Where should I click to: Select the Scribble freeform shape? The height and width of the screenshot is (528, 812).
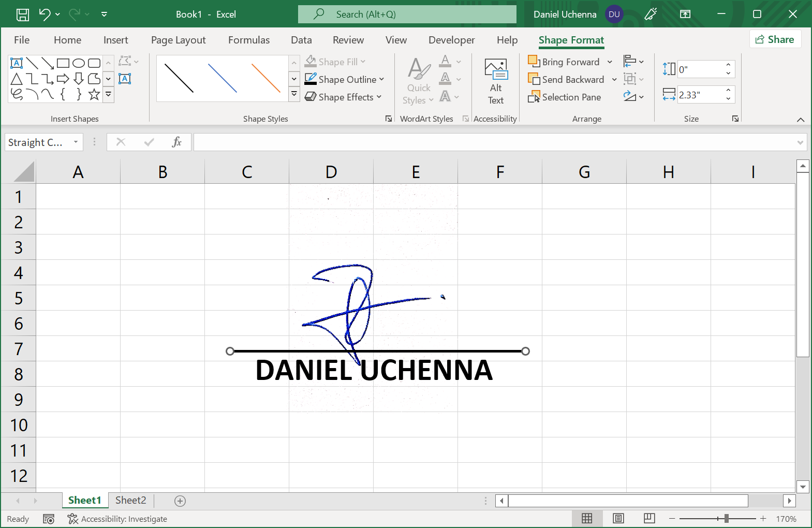coord(17,94)
